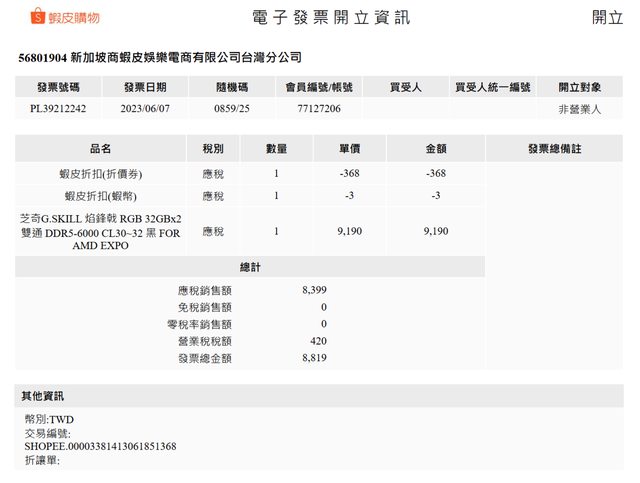Select the 蝦皮折扣(蝦幣) item row
This screenshot has width=640, height=483.
pos(100,196)
